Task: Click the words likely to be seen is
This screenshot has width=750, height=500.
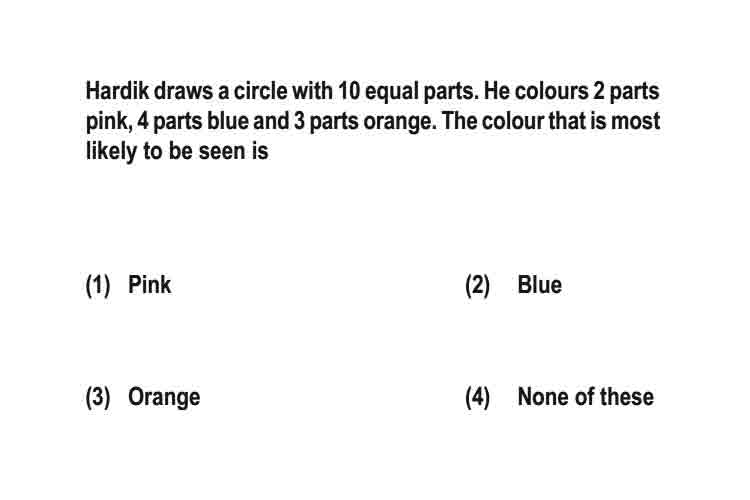Action: (x=177, y=151)
